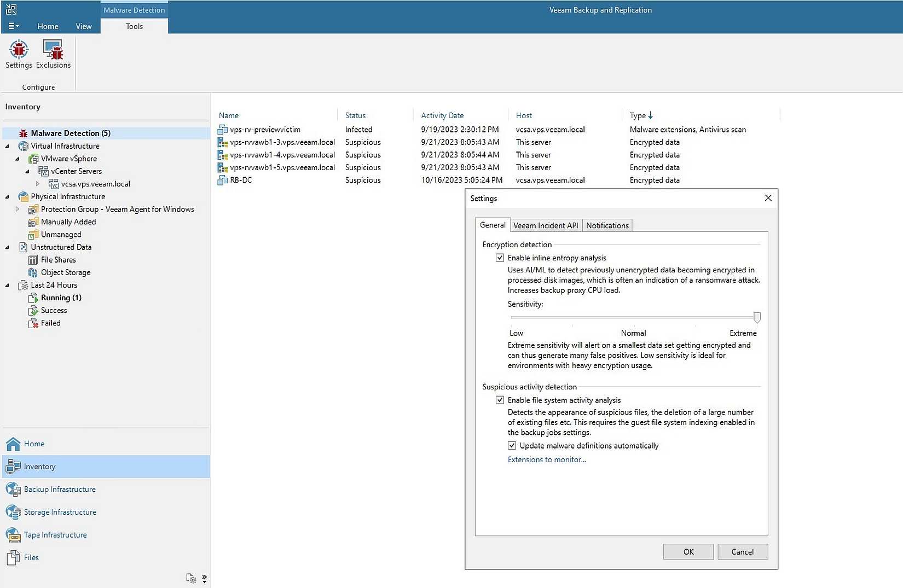
Task: Click Manually Added group icon
Action: (x=33, y=222)
